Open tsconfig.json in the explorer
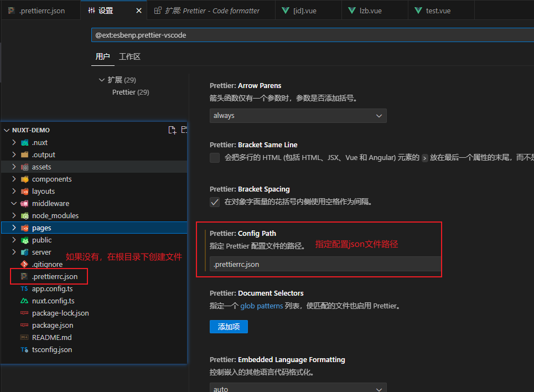This screenshot has height=392, width=534. tap(52, 350)
